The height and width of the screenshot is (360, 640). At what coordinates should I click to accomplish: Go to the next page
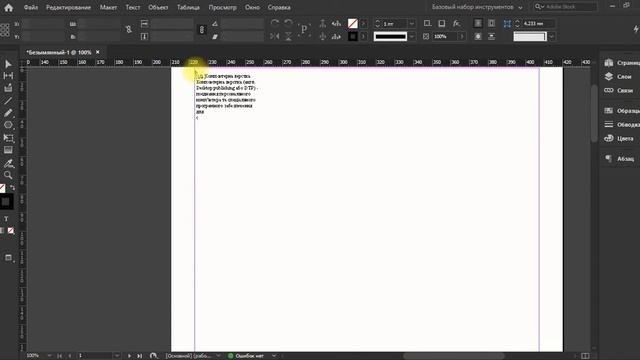click(129, 356)
